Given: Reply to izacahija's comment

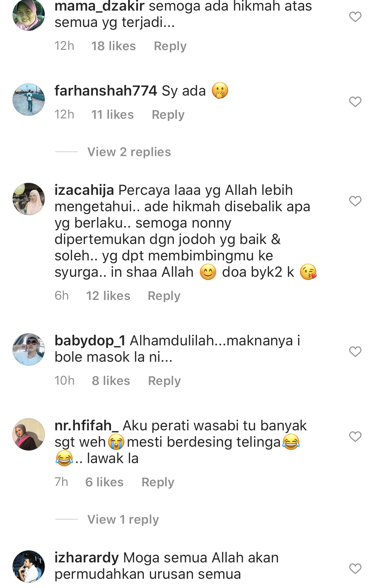Looking at the screenshot, I should [x=164, y=296].
